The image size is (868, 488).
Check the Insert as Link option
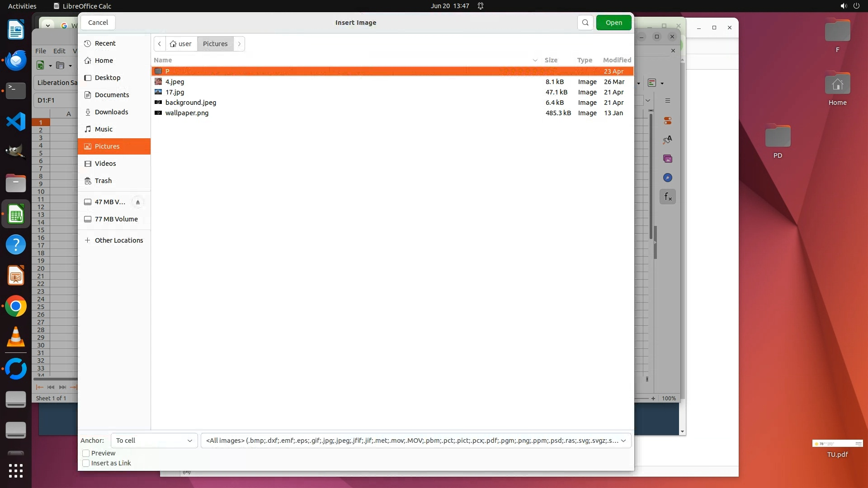pyautogui.click(x=86, y=463)
